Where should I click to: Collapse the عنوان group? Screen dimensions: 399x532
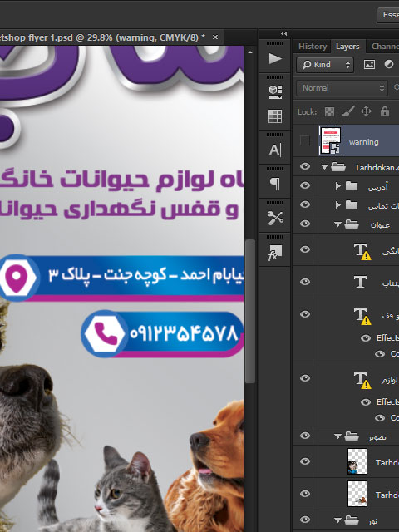[x=337, y=224]
